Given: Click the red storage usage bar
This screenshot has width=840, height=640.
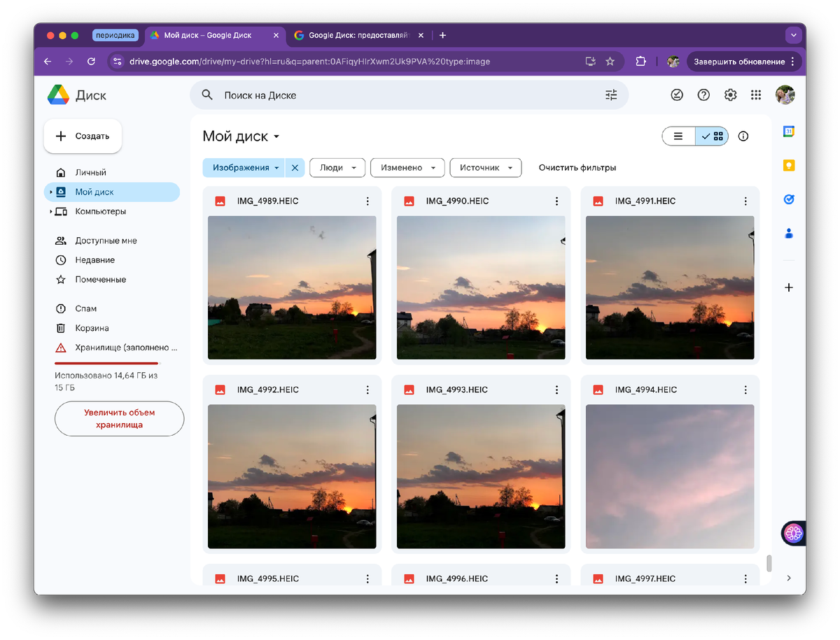Looking at the screenshot, I should pos(107,364).
